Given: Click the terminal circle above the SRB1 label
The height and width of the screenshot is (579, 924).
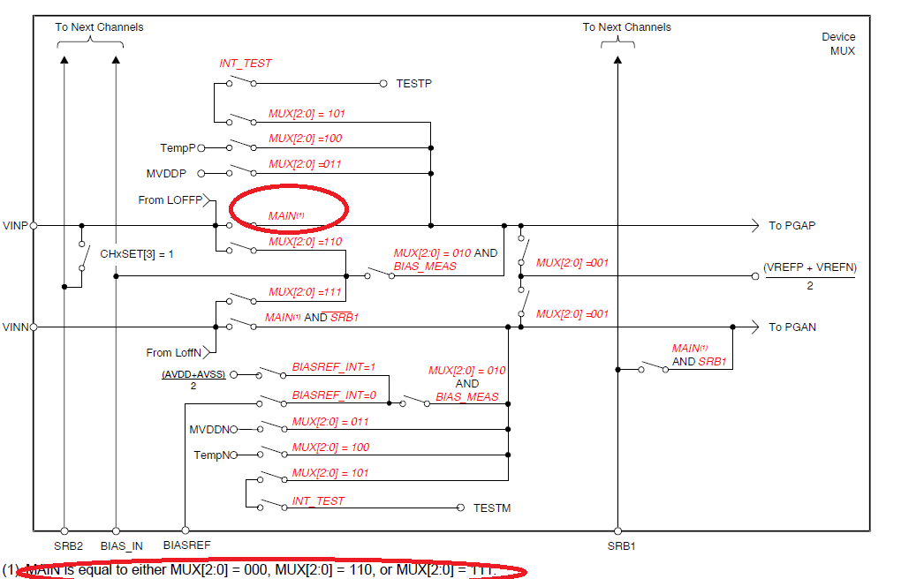Looking at the screenshot, I should click(617, 530).
